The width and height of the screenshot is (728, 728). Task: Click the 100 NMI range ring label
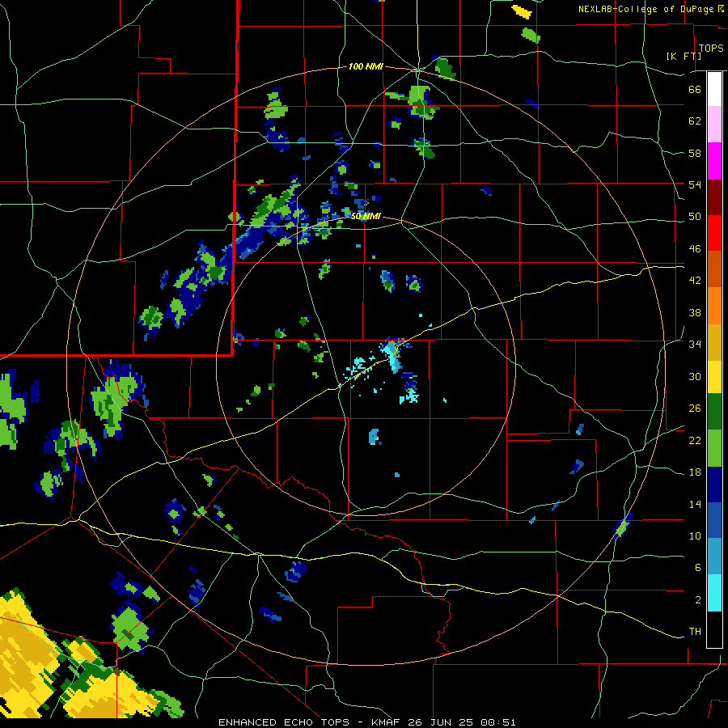(x=366, y=67)
